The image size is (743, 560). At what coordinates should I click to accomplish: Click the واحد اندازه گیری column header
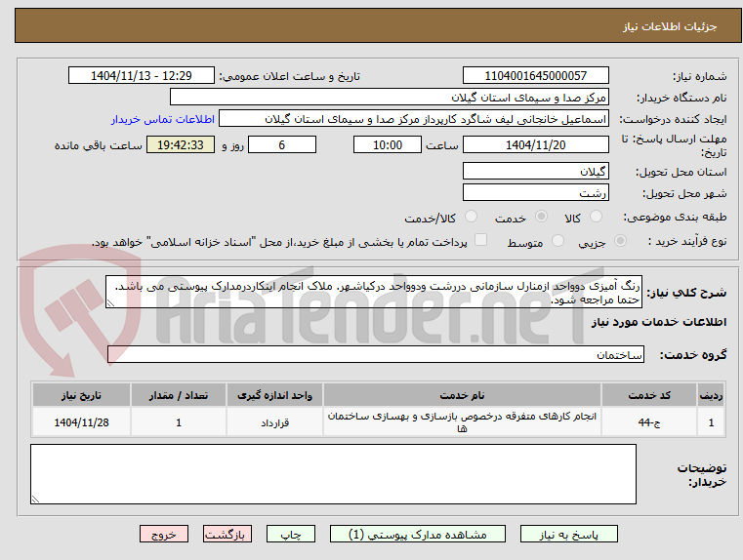tap(274, 395)
